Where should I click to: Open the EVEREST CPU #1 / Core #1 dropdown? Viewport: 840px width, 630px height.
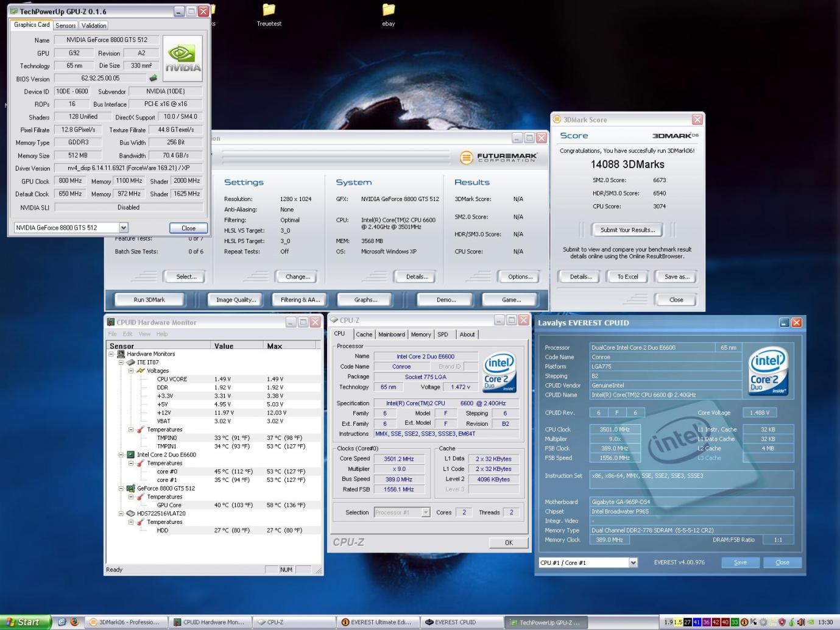[x=633, y=562]
